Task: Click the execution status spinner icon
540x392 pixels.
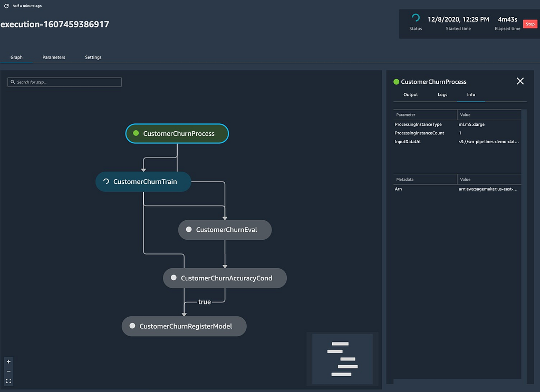Action: pyautogui.click(x=416, y=17)
